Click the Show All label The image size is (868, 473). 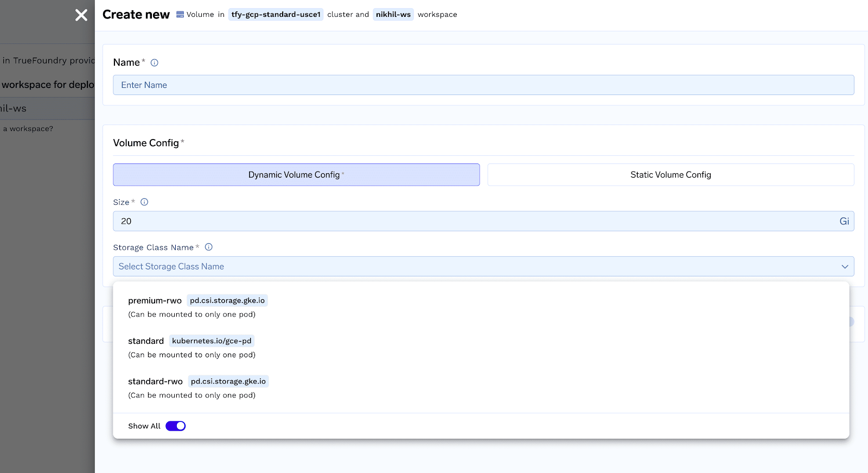pos(144,426)
